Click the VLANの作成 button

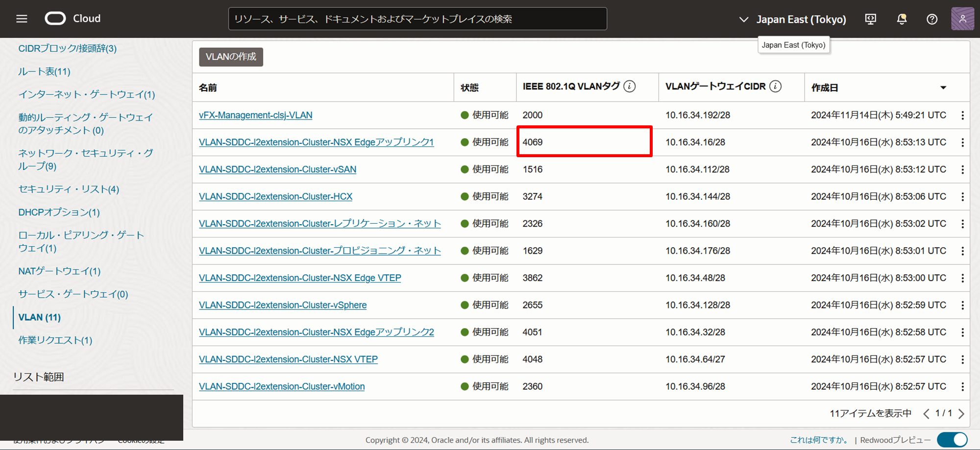231,57
